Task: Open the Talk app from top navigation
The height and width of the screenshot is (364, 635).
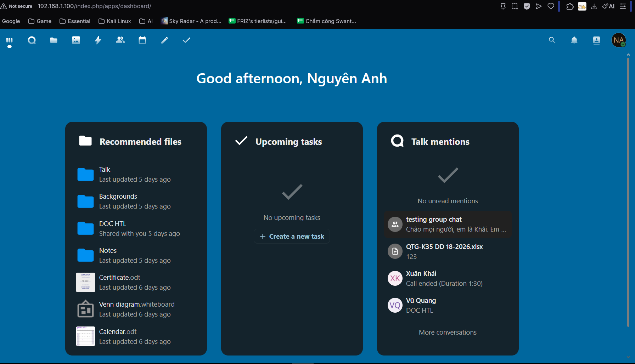Action: 32,40
